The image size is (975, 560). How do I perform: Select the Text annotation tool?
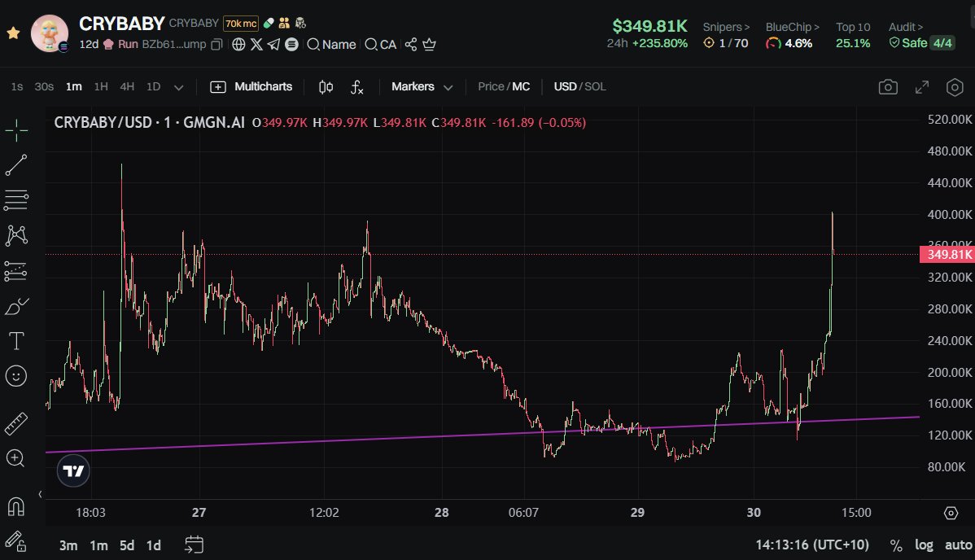click(16, 341)
